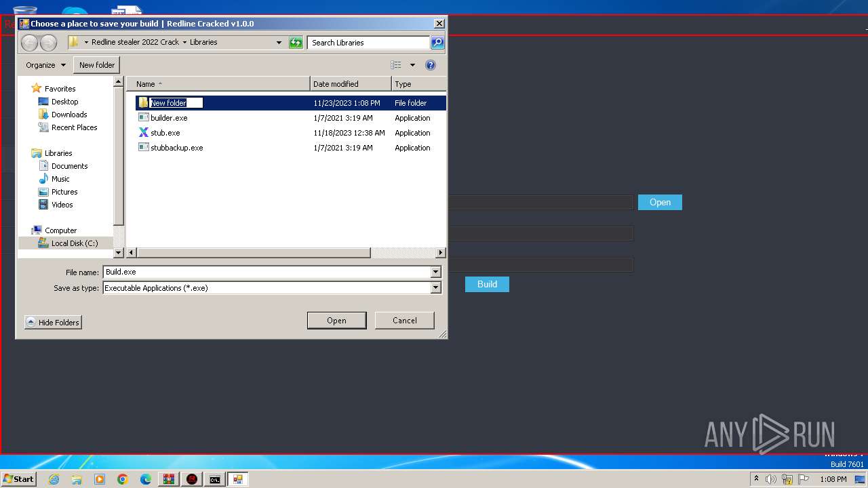
Task: Select the stubbackup.exe file icon
Action: pos(143,148)
